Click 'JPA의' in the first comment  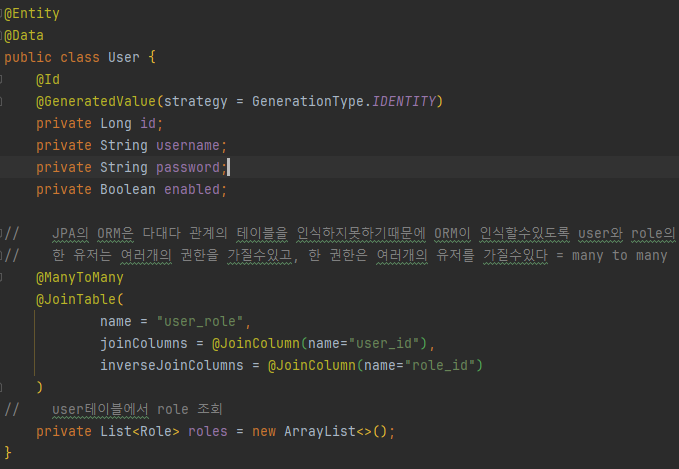(70, 234)
